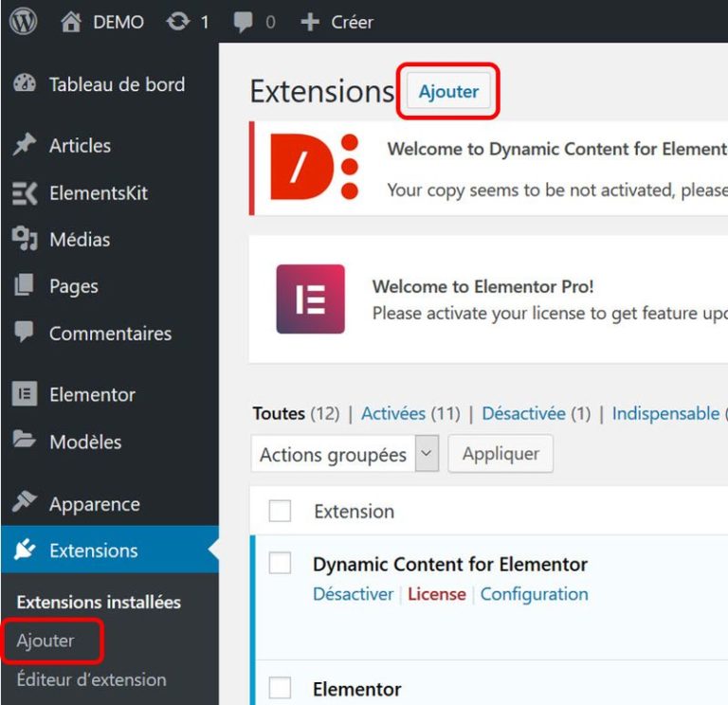The width and height of the screenshot is (728, 705).
Task: Click the Médias camera icon
Action: pyautogui.click(x=25, y=239)
